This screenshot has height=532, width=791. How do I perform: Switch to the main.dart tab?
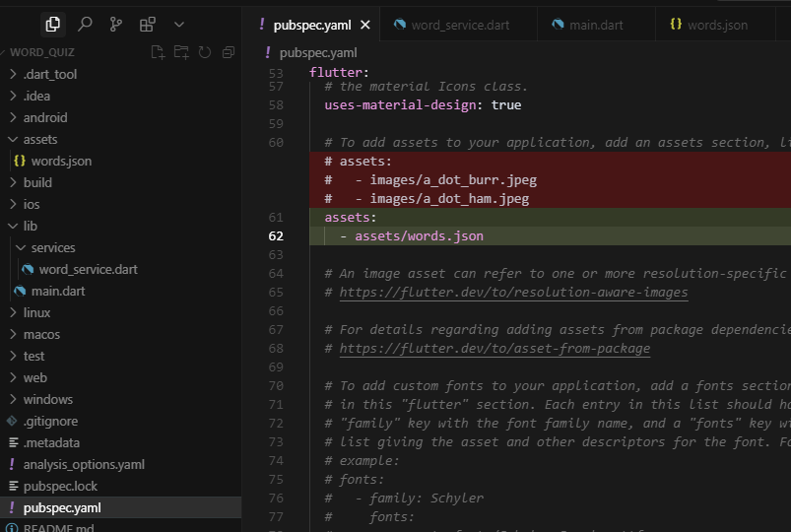[596, 25]
